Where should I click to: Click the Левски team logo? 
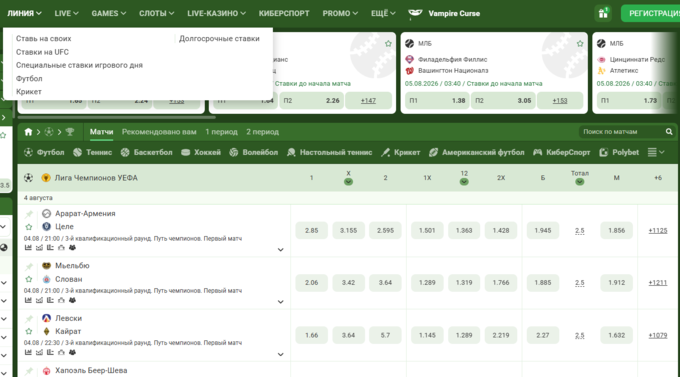coord(46,318)
